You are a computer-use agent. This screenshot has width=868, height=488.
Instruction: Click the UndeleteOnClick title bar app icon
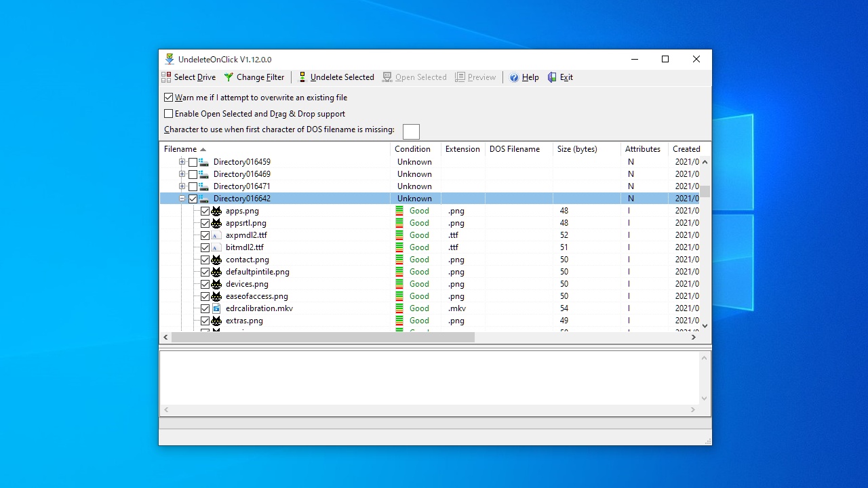pyautogui.click(x=170, y=59)
